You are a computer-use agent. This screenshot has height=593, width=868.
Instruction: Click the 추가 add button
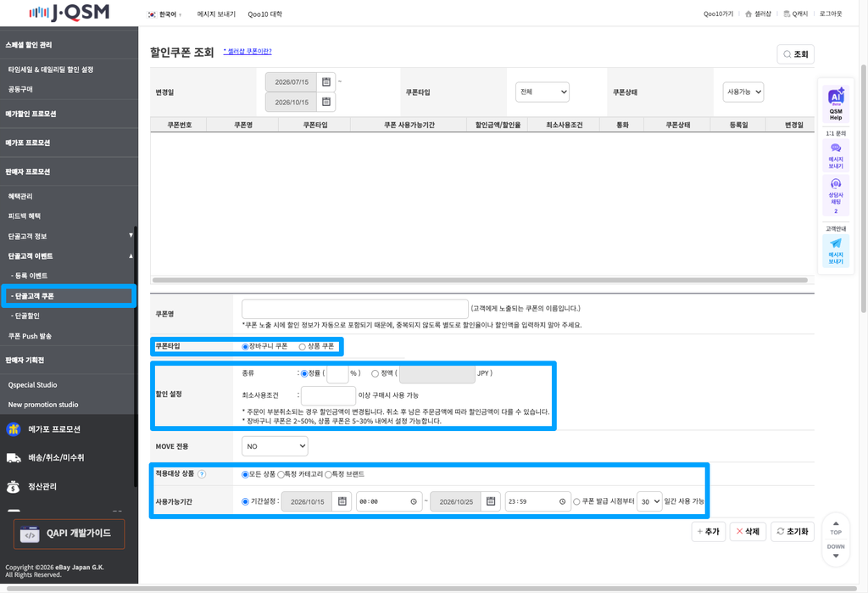pos(709,531)
